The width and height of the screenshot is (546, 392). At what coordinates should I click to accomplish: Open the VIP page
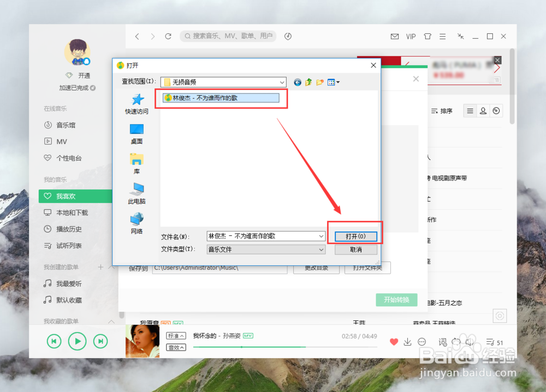click(411, 36)
